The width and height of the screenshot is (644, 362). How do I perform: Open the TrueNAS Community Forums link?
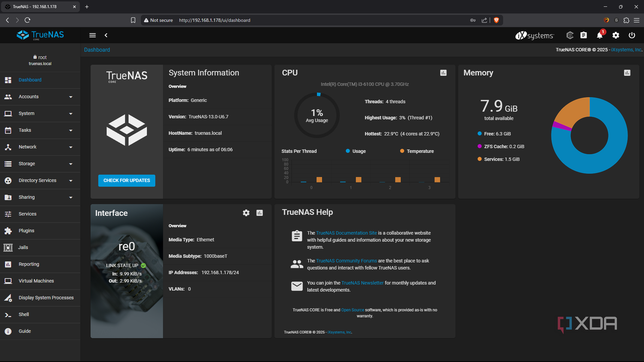[x=346, y=261]
